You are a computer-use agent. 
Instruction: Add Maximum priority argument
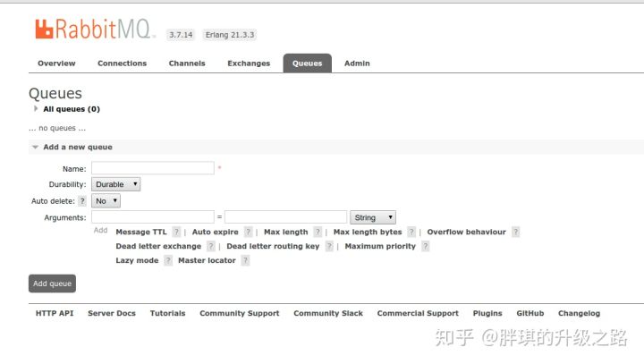point(380,246)
